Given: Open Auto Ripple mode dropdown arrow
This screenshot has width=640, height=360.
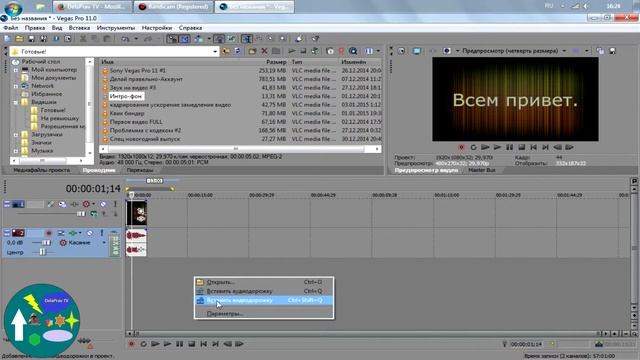Looking at the screenshot, I should tap(209, 39).
